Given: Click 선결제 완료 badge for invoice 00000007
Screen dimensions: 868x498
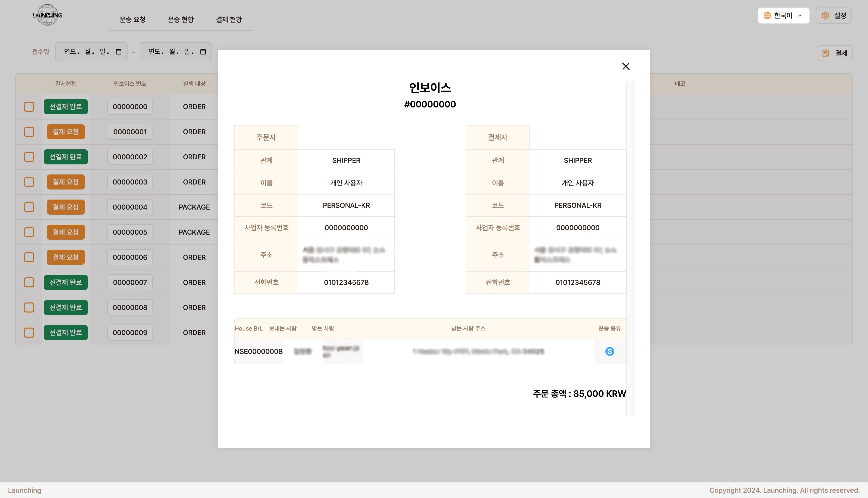Looking at the screenshot, I should [66, 282].
